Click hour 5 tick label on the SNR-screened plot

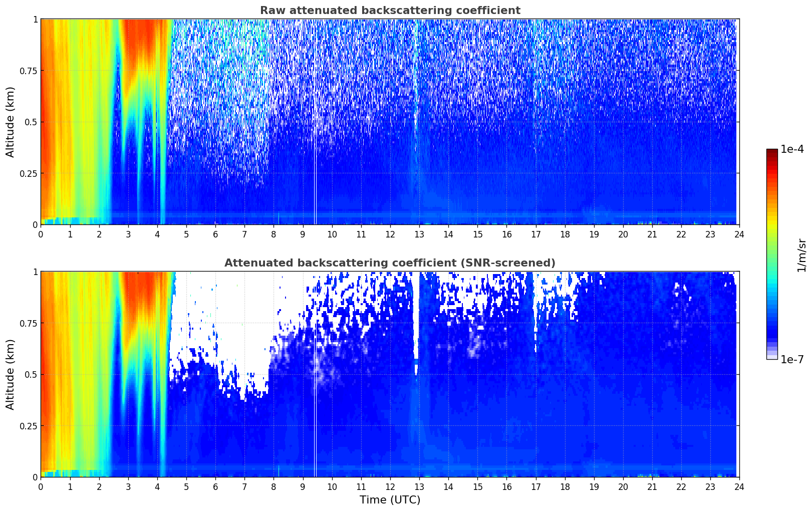pos(186,486)
